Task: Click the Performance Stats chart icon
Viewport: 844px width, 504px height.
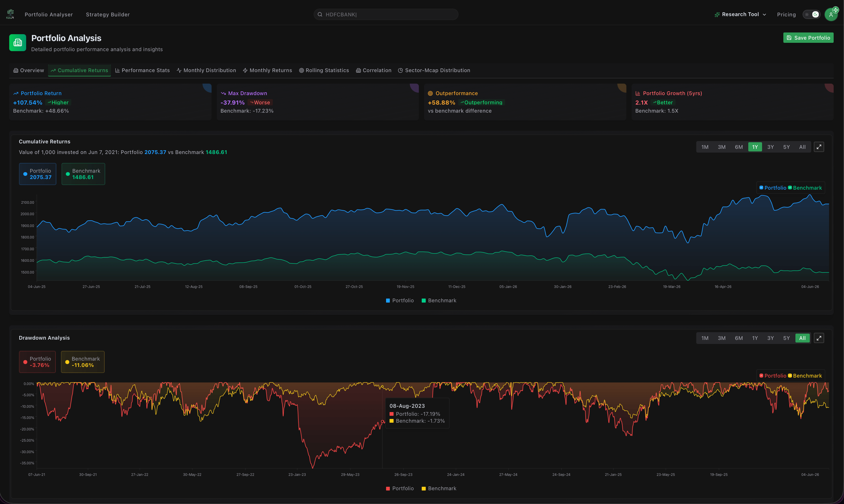Action: 117,70
